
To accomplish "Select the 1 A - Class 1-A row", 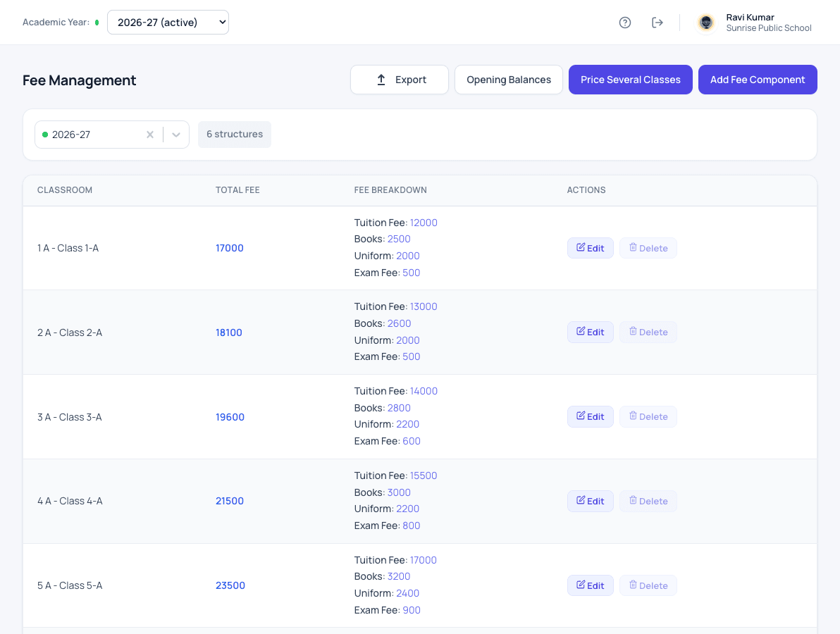I will (420, 248).
